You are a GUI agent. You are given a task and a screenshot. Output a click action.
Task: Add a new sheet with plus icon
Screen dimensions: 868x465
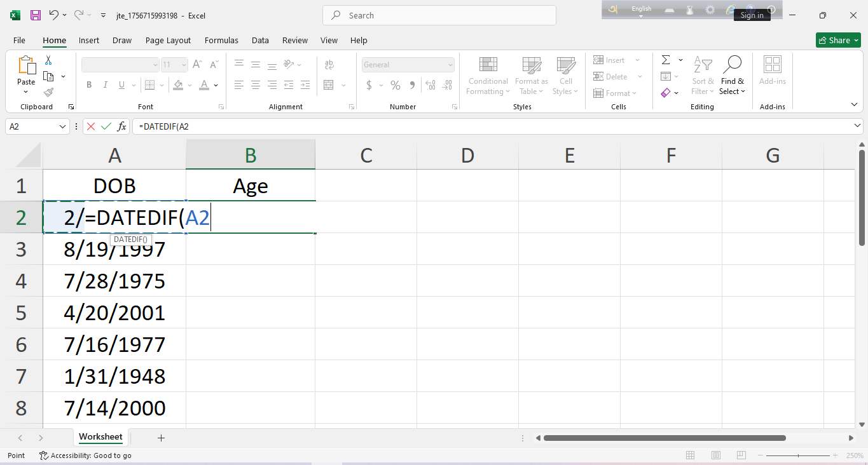(x=161, y=438)
